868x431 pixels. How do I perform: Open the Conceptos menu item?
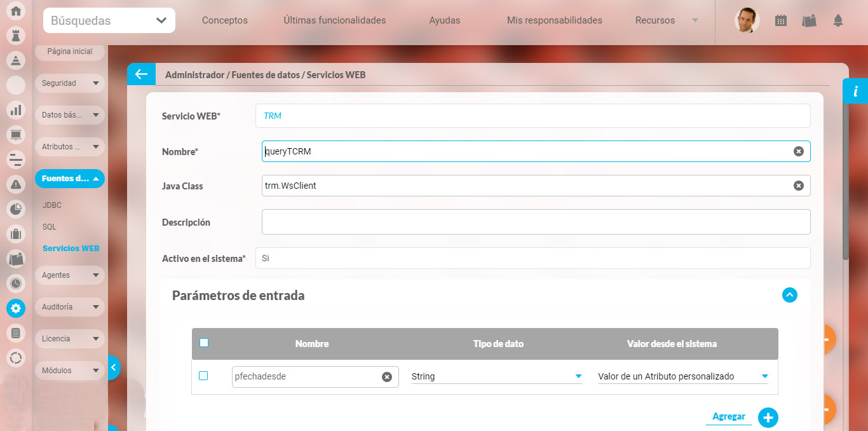(224, 20)
